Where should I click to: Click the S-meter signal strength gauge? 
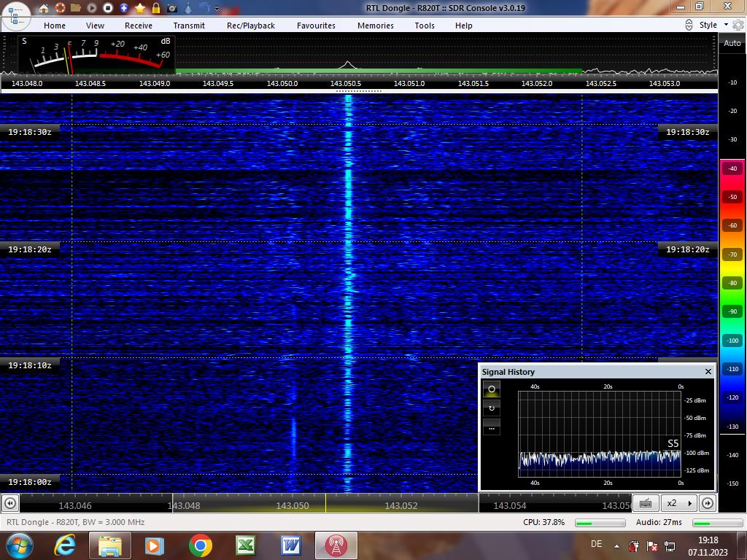pos(97,55)
